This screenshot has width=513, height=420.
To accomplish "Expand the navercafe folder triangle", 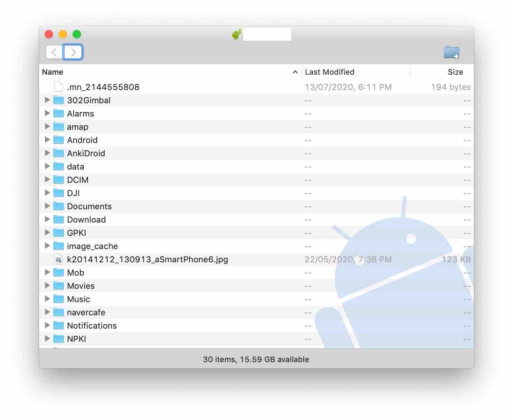I will [47, 312].
